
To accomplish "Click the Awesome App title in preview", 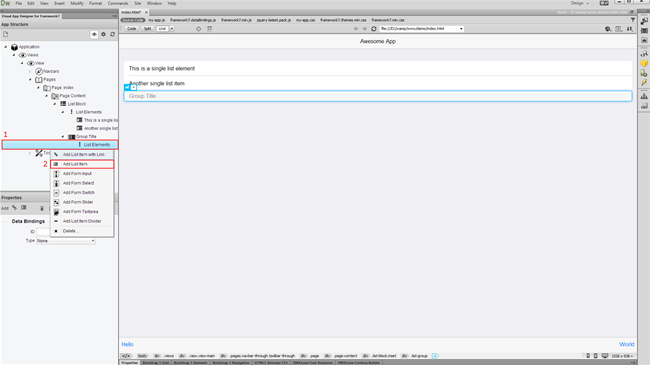I will pos(378,41).
